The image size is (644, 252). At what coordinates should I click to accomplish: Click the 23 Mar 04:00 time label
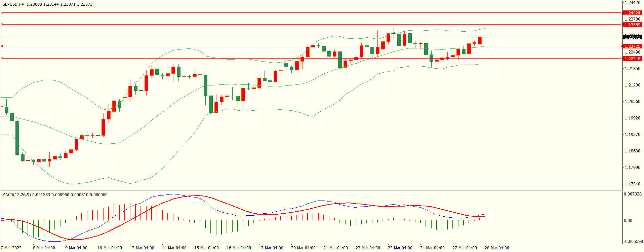pyautogui.click(x=400, y=248)
